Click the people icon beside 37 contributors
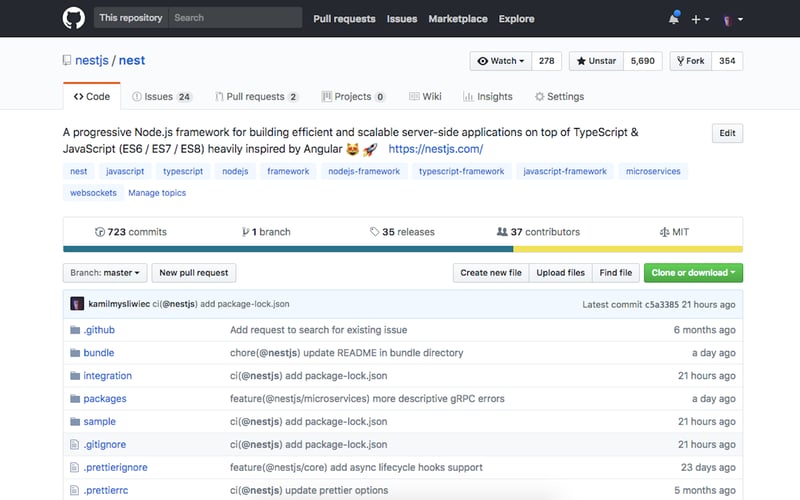 pyautogui.click(x=502, y=232)
